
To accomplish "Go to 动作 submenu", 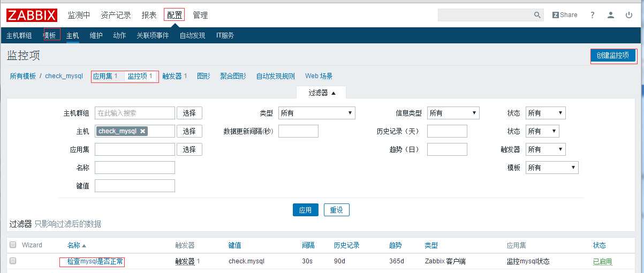I will [120, 35].
